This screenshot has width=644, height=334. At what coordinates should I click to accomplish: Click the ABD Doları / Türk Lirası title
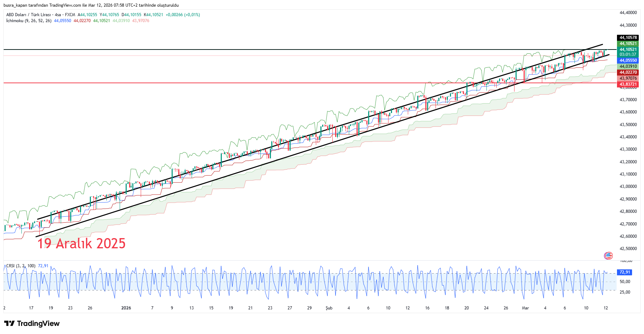tap(29, 15)
